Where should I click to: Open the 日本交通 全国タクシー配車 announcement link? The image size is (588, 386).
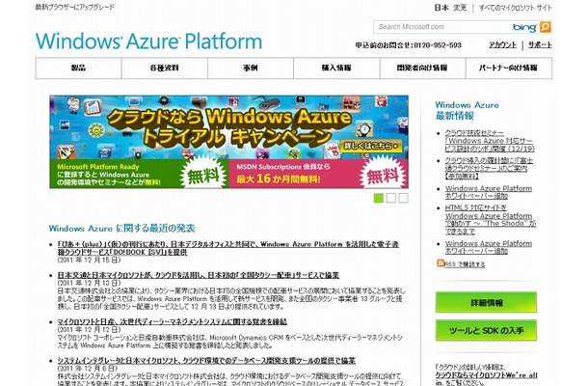coord(199,275)
